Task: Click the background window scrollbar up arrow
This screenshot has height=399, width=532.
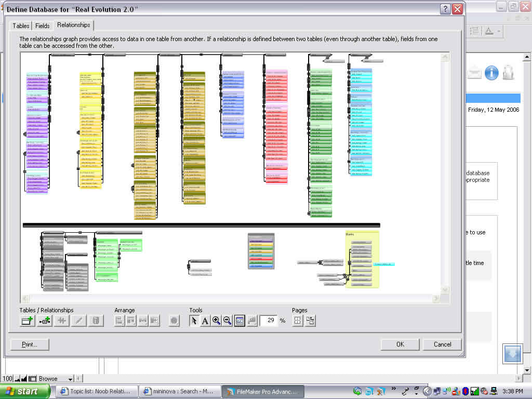Action: coord(527,57)
